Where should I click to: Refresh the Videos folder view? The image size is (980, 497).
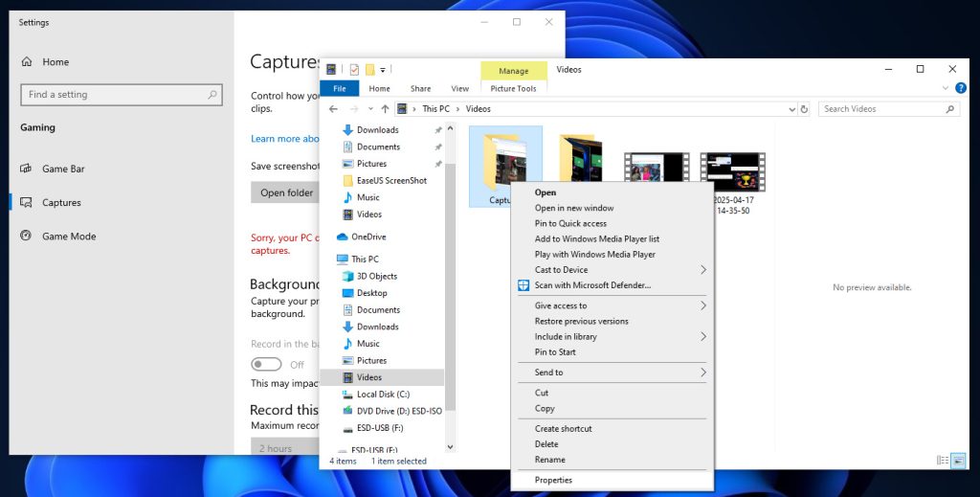(x=804, y=109)
